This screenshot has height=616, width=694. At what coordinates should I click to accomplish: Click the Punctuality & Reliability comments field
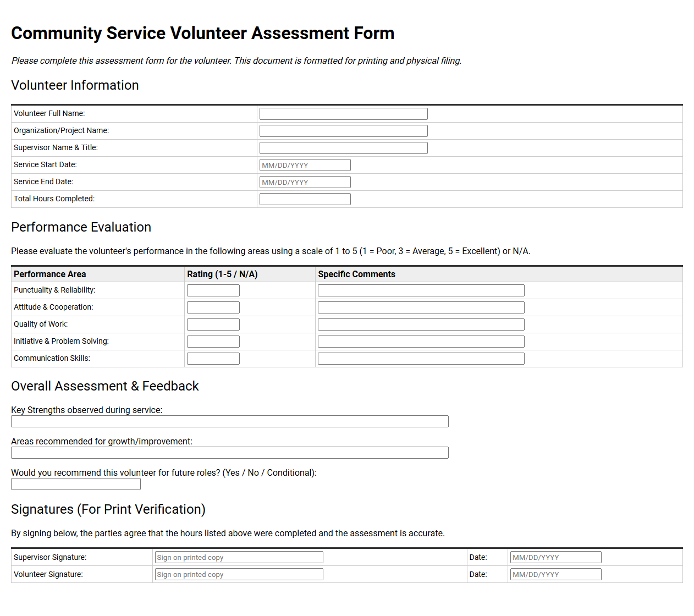coord(421,290)
